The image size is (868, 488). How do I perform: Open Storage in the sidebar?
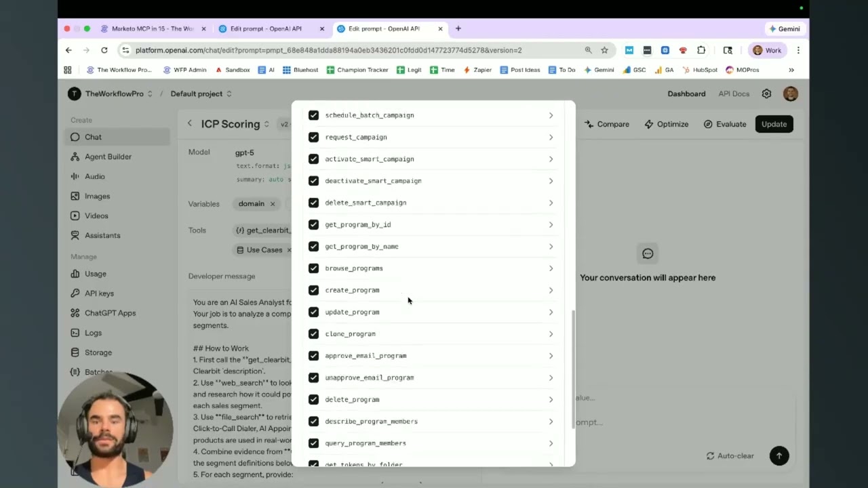click(118, 352)
